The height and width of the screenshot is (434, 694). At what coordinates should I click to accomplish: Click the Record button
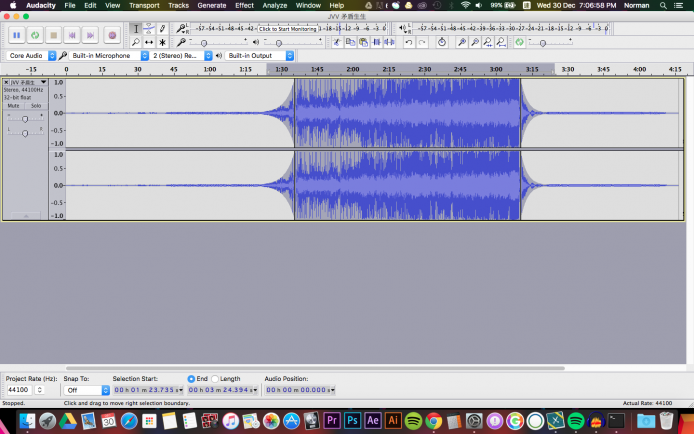pyautogui.click(x=112, y=35)
